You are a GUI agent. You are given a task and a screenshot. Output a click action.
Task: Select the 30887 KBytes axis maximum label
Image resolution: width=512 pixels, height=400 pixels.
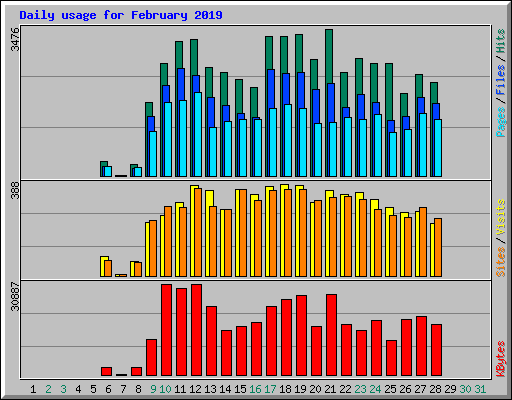15,296
